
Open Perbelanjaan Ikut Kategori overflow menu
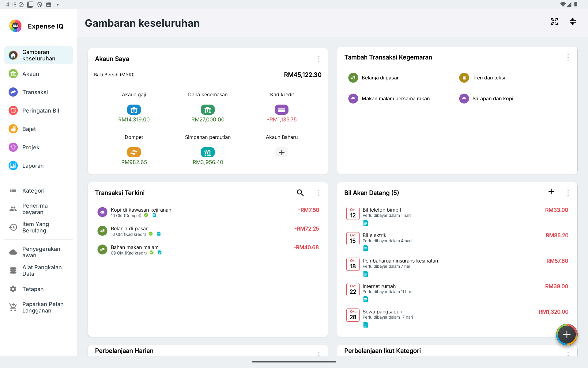[x=568, y=353]
